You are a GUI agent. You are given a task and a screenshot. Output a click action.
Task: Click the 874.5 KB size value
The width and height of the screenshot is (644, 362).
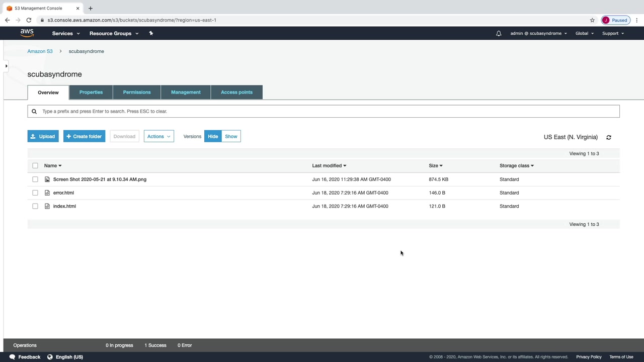439,179
